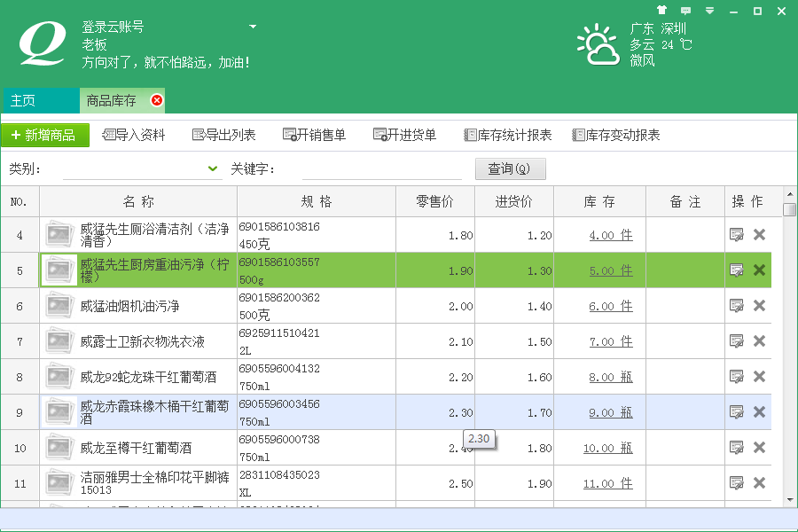Open stock link 10.00 瓶
This screenshot has width=798, height=532.
pyautogui.click(x=607, y=448)
